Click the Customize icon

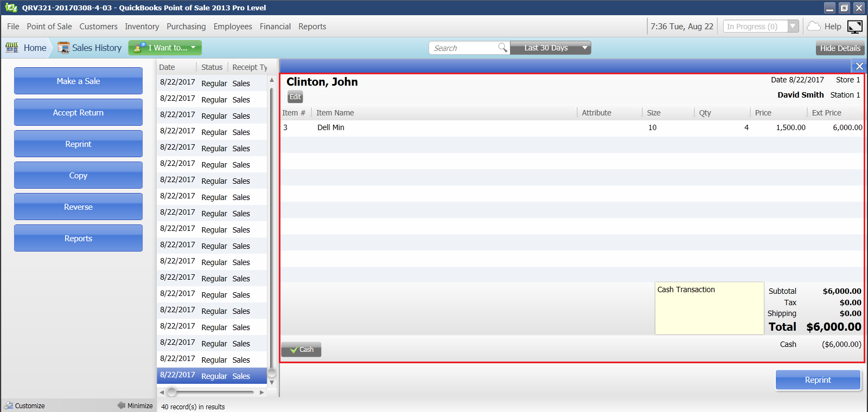coord(8,405)
